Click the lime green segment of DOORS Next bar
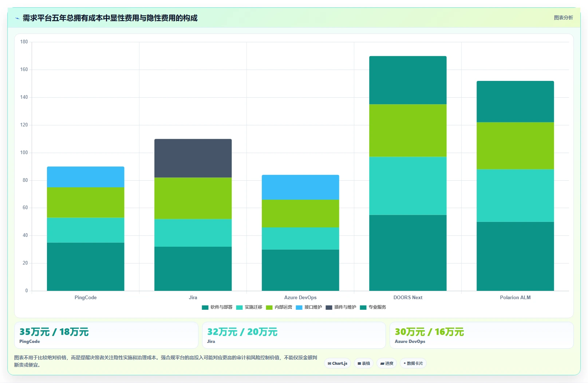 pos(408,130)
